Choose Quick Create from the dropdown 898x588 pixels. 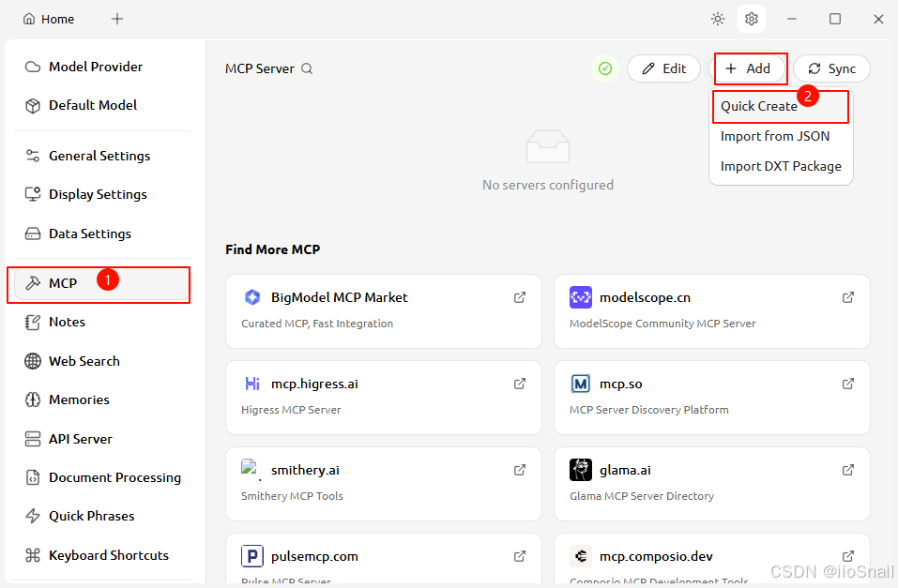[x=781, y=107]
